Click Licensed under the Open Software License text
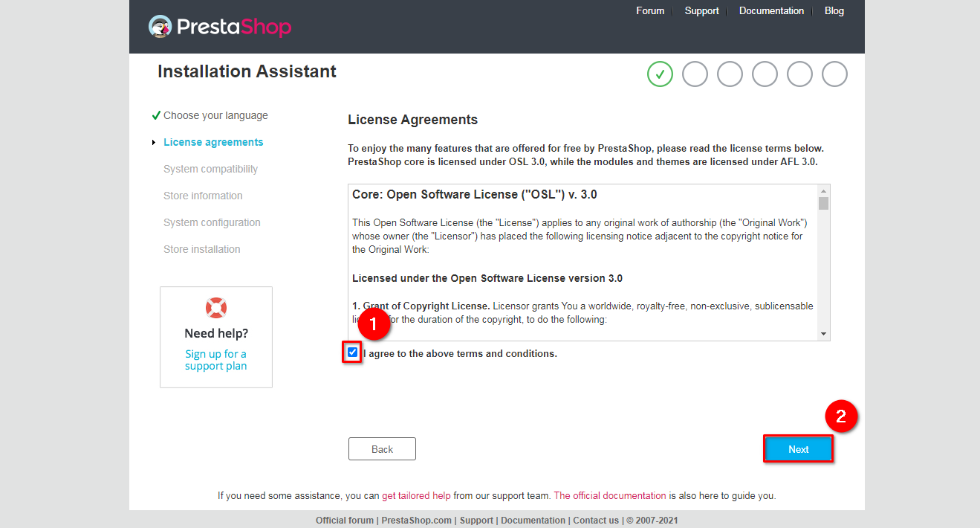This screenshot has height=528, width=980. 487,278
